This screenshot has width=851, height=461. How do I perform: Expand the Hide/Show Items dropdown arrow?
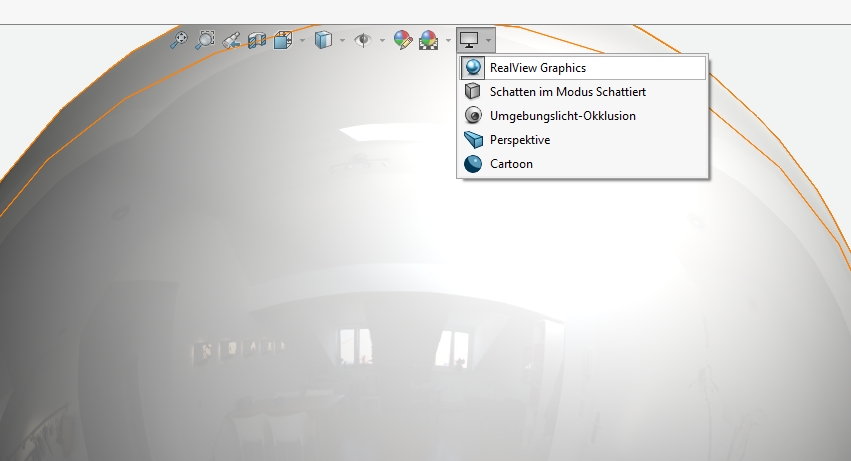pos(382,40)
